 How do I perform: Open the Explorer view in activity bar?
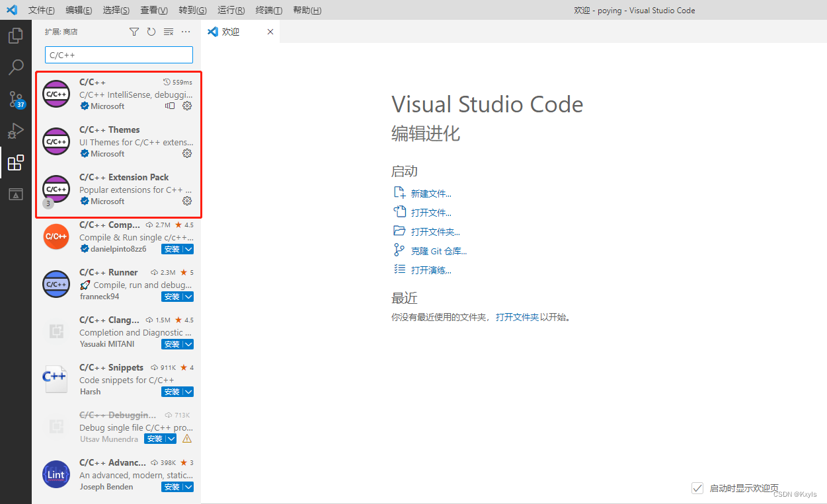click(16, 36)
